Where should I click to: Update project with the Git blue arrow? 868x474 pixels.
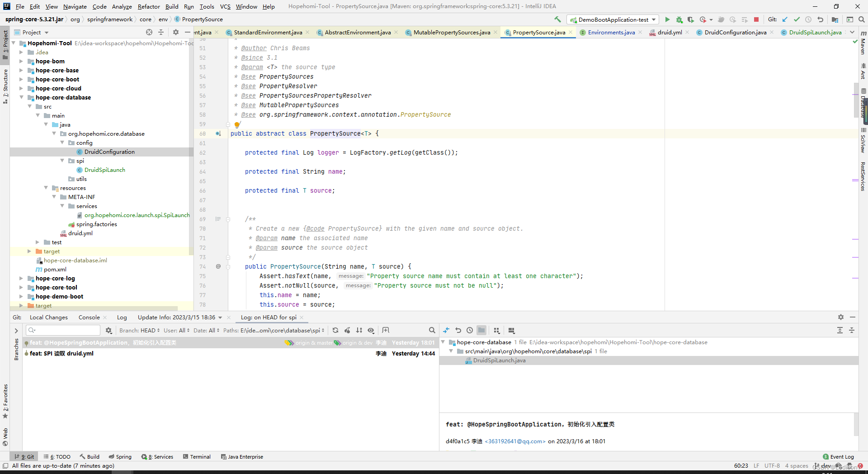pyautogui.click(x=785, y=19)
